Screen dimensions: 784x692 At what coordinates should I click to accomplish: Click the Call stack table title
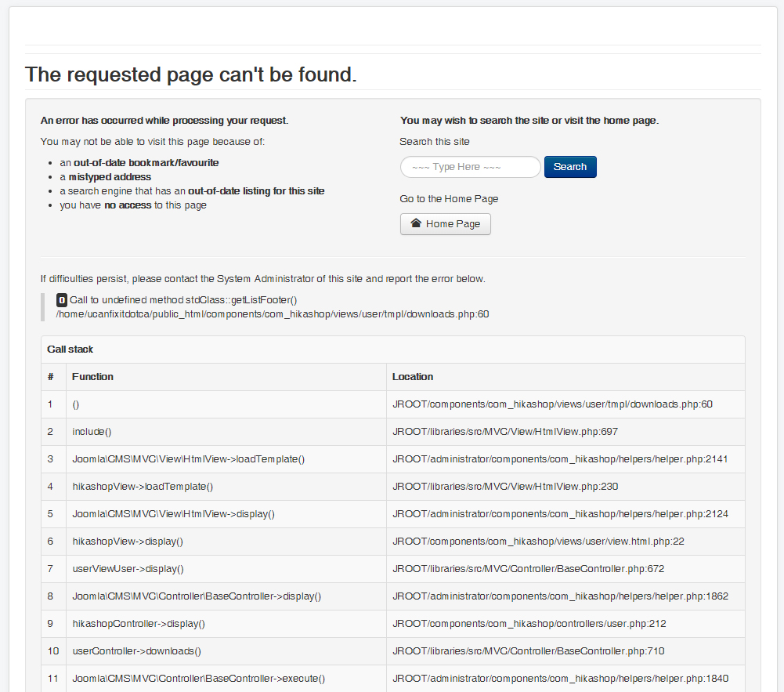(x=70, y=349)
